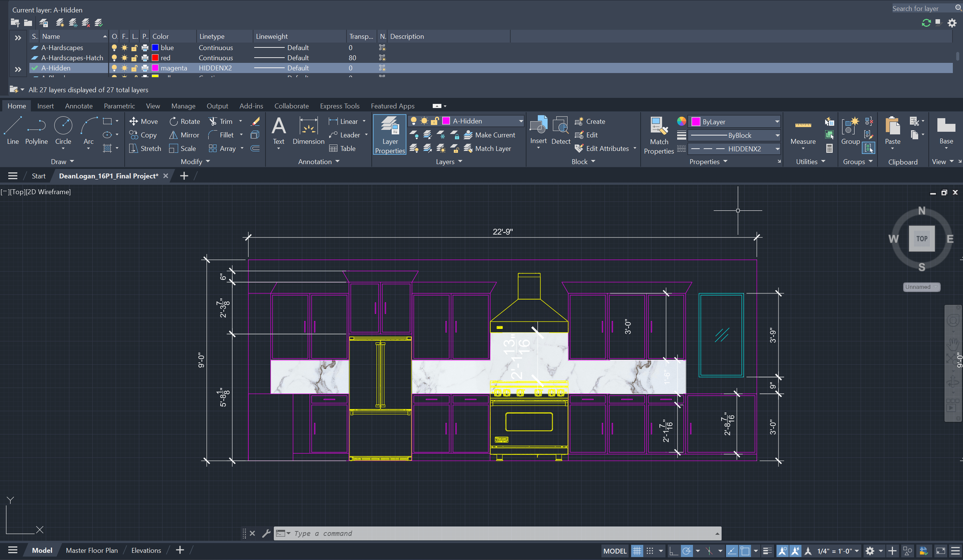The width and height of the screenshot is (963, 560).
Task: Select the Circle tool
Action: pos(63,131)
